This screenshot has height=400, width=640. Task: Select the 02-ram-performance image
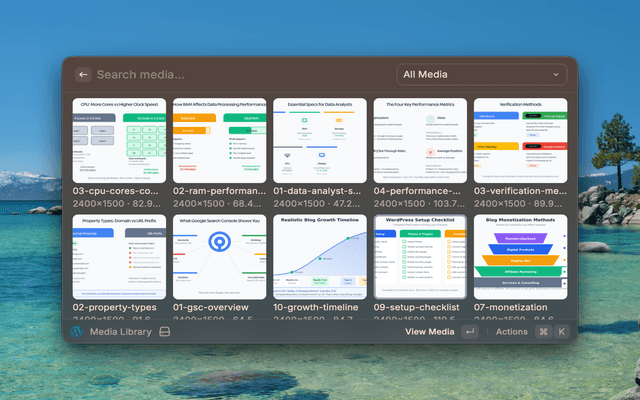coord(219,140)
